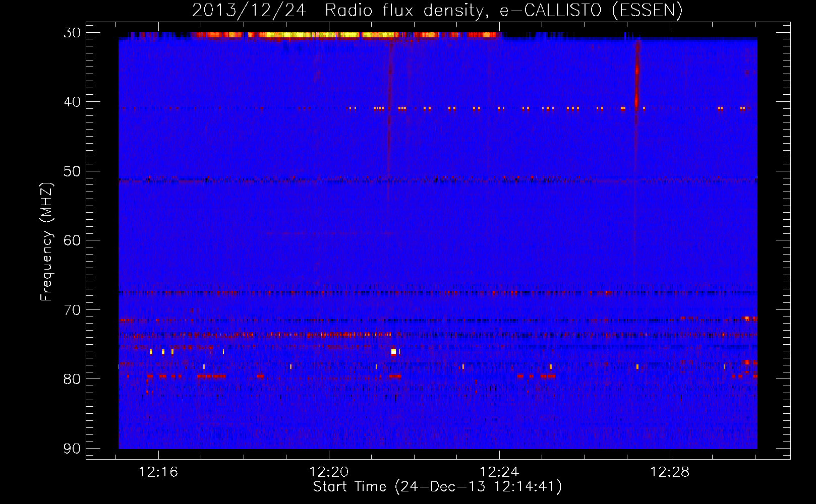Click the 40 frequency tick label
This screenshot has height=504, width=816.
coord(72,102)
